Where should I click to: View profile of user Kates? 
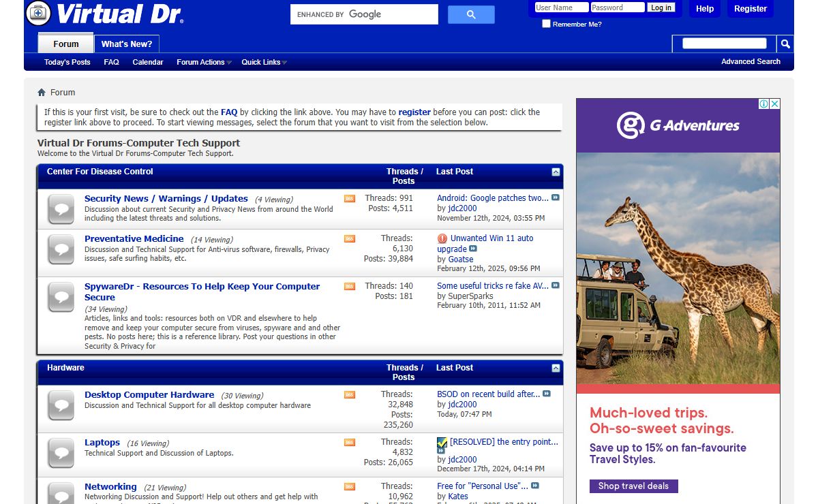(458, 497)
